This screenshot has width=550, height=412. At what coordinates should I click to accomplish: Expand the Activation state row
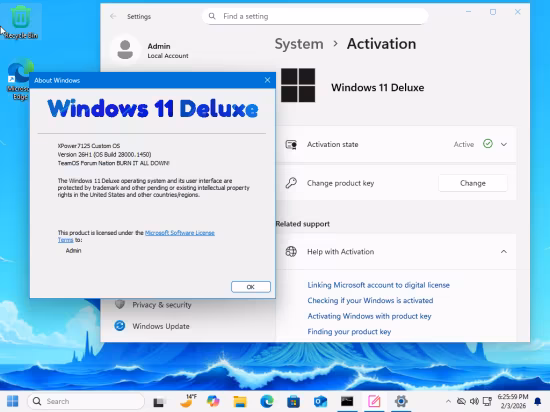(x=504, y=144)
